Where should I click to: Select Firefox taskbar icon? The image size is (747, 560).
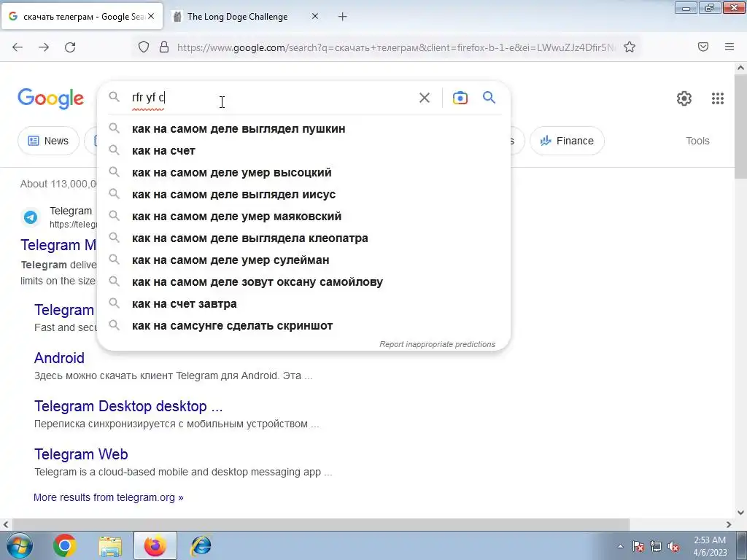pyautogui.click(x=155, y=545)
